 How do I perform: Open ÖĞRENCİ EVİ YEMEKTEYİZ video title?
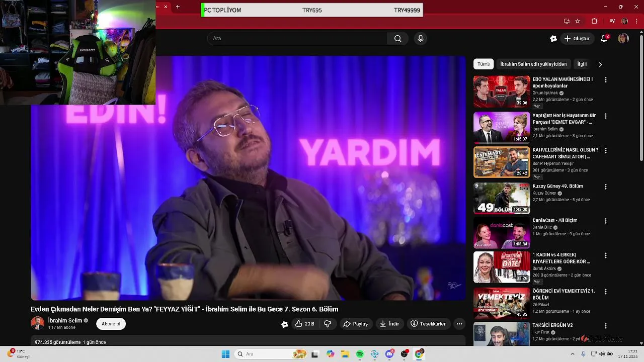pos(563,294)
